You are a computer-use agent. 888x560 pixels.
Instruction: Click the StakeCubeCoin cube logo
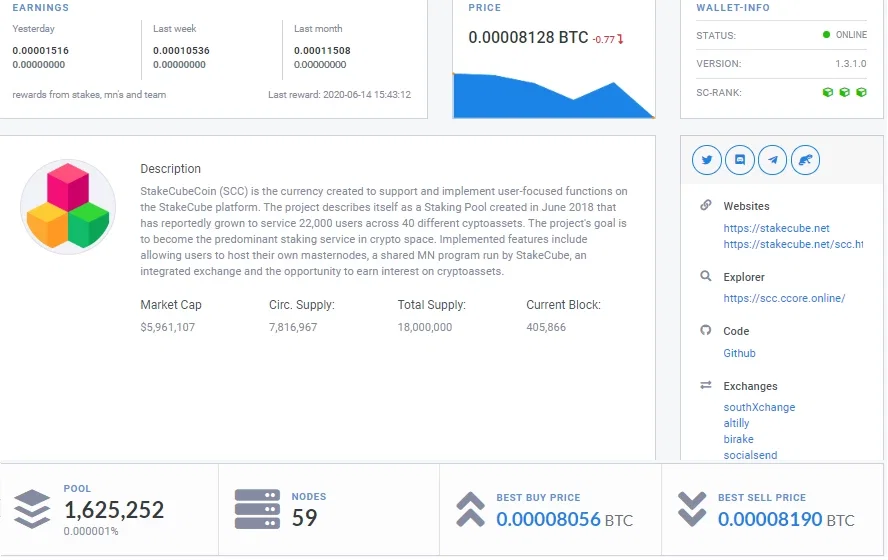68,207
